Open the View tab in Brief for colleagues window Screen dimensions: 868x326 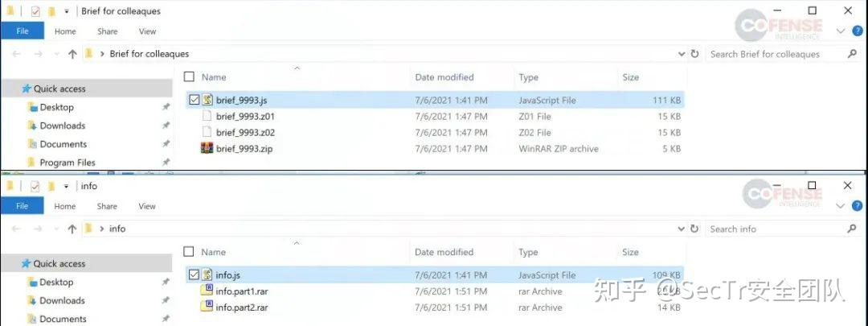tap(147, 31)
